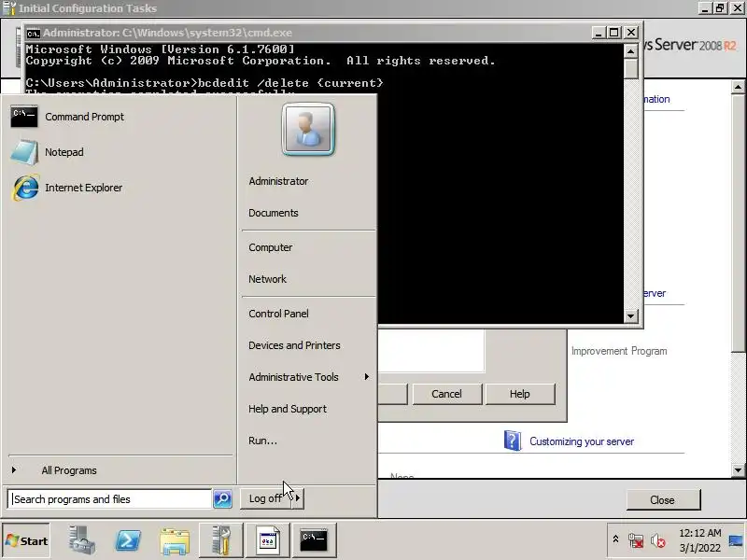The height and width of the screenshot is (560, 747).
Task: Switch to cmd.exe taskbar button
Action: coord(314,540)
